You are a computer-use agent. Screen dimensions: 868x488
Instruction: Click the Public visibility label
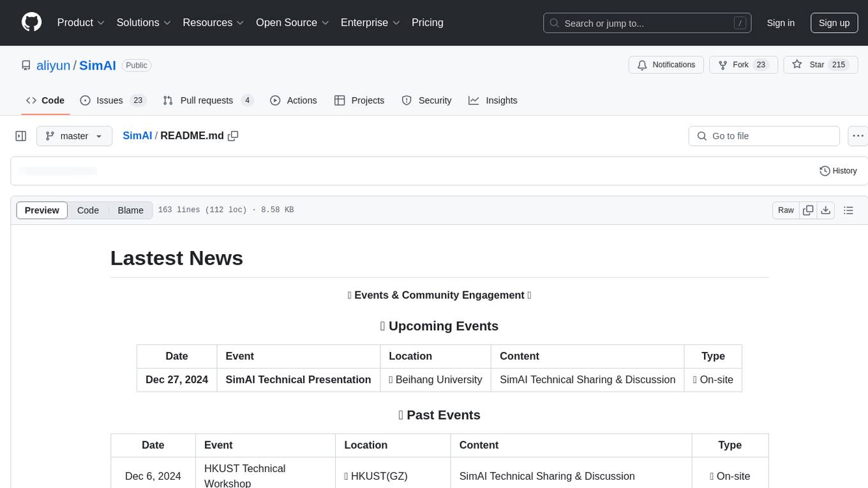coord(137,65)
